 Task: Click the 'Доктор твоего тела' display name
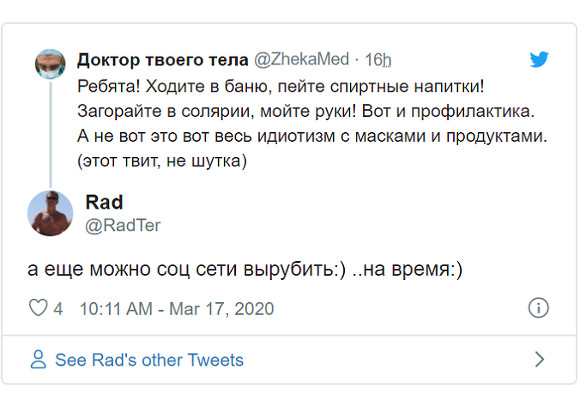click(x=162, y=60)
